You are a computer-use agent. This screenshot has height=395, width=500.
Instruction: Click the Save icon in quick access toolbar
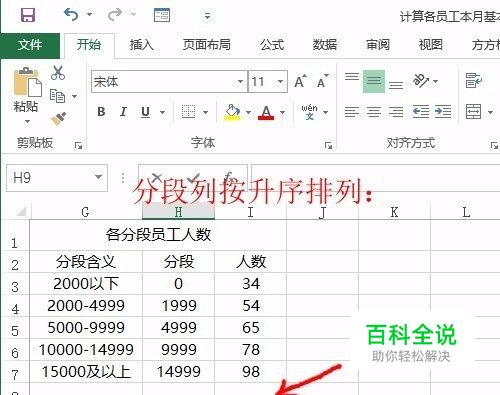pyautogui.click(x=28, y=15)
